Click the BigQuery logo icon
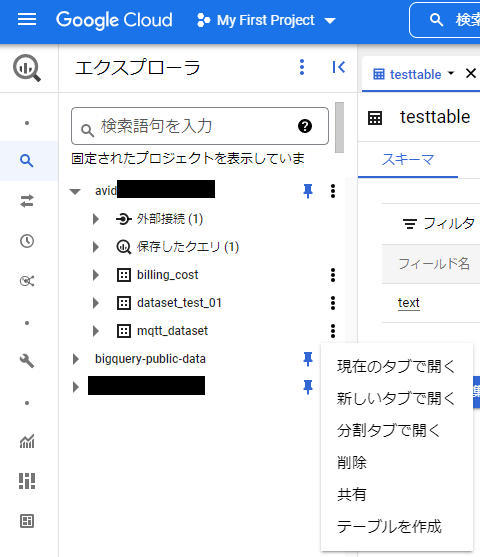Viewport: 480px width, 557px height. (27, 68)
